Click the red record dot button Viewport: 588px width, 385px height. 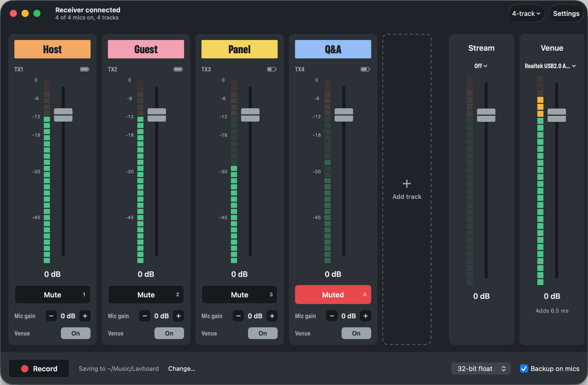pyautogui.click(x=39, y=368)
